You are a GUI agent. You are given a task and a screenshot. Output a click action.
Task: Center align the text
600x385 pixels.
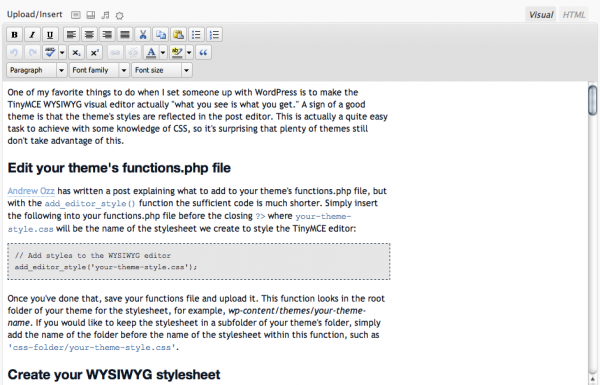(89, 34)
